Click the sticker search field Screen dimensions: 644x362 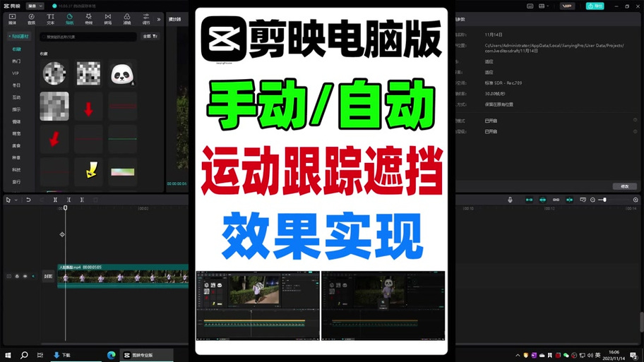88,37
